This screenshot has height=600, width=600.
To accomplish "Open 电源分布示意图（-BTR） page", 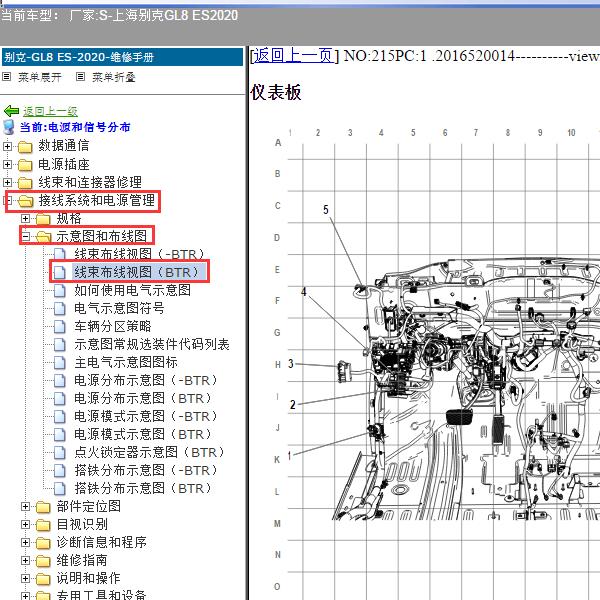I will (146, 380).
